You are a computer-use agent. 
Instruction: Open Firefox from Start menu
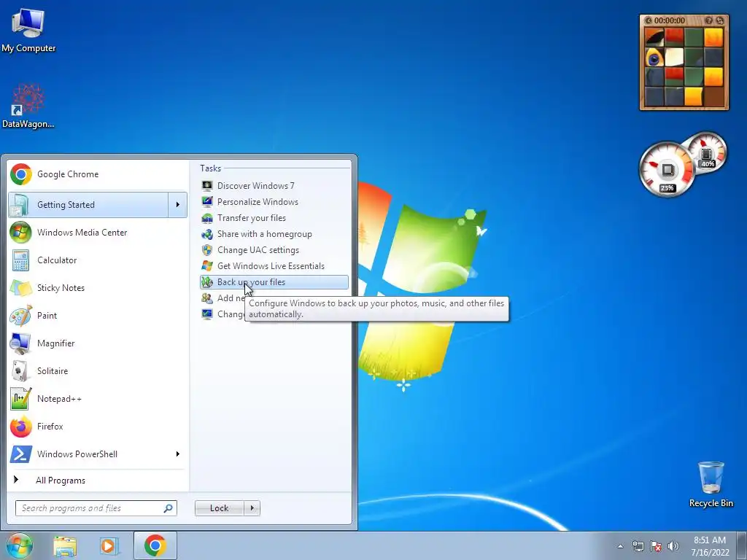point(98,426)
